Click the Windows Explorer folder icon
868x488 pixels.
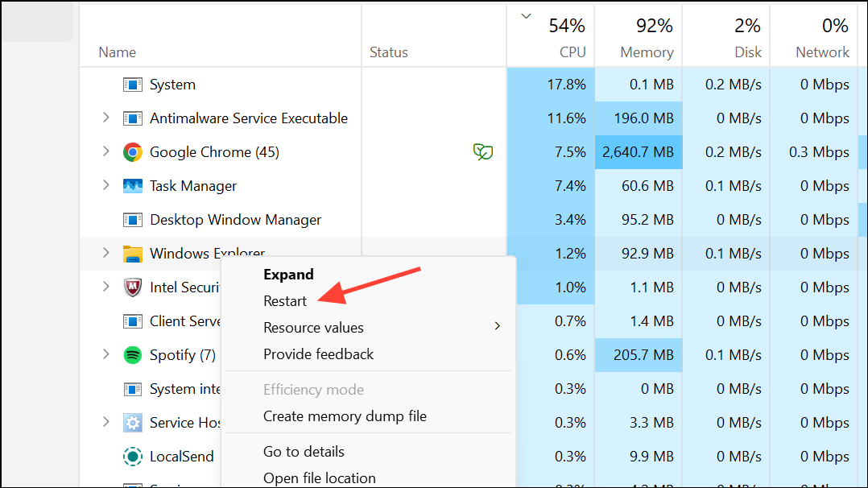tap(132, 253)
